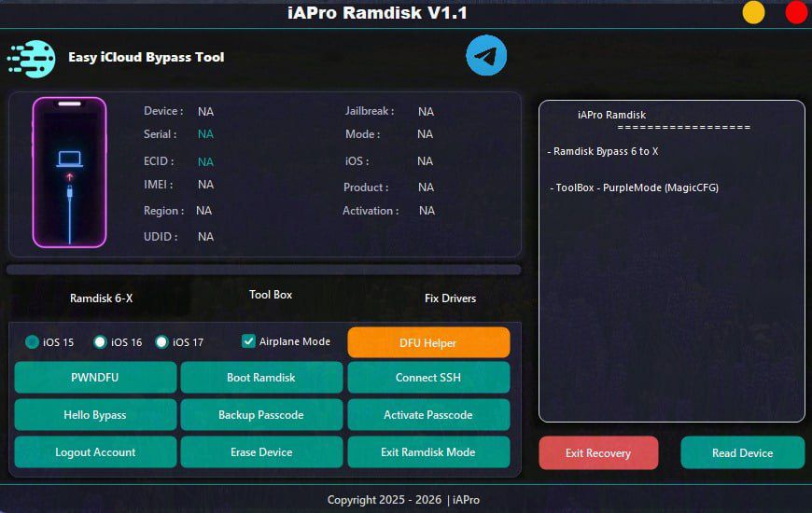This screenshot has height=513, width=812.
Task: Select the iOS 17 radio button
Action: coord(162,342)
